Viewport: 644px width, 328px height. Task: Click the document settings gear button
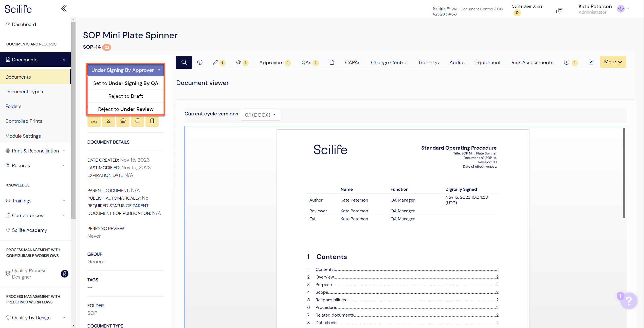tap(123, 121)
